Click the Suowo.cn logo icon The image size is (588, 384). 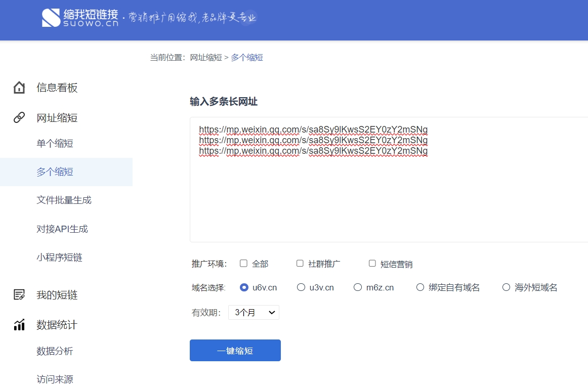(x=51, y=18)
